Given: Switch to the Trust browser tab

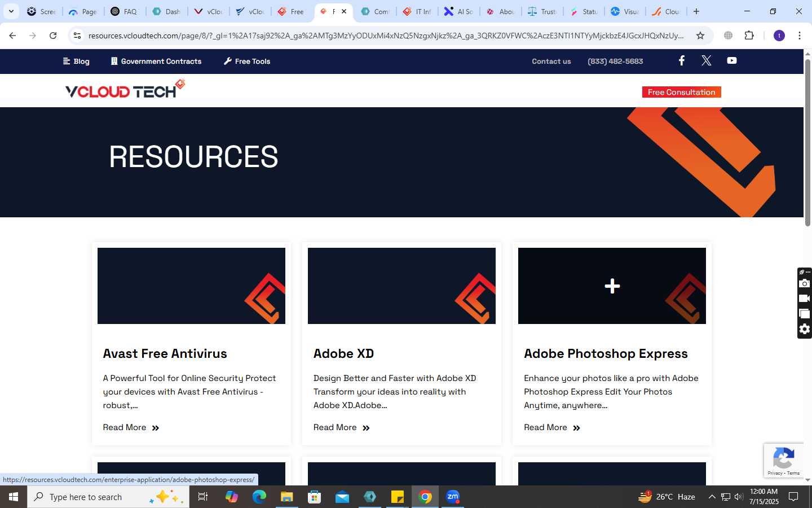Looking at the screenshot, I should [x=542, y=11].
